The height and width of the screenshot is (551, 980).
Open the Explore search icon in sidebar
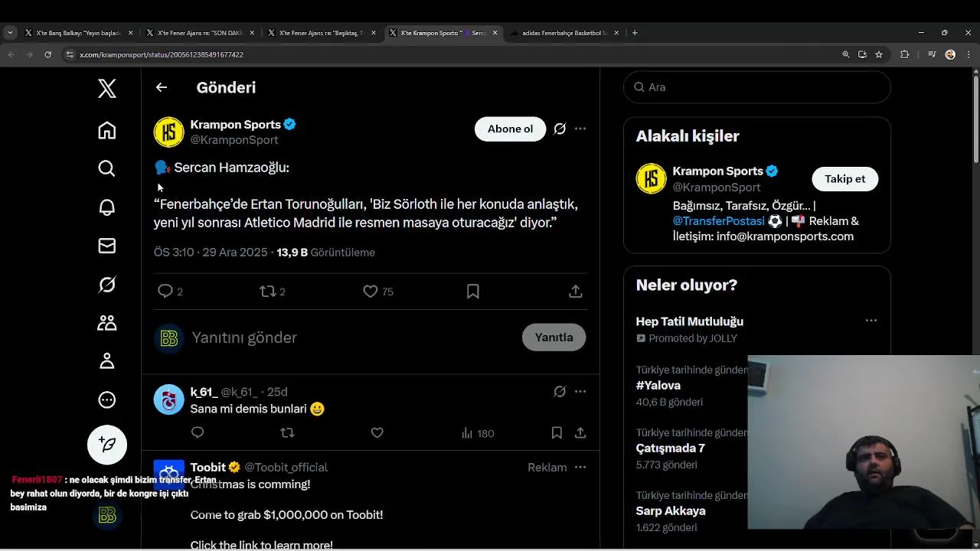pyautogui.click(x=107, y=168)
